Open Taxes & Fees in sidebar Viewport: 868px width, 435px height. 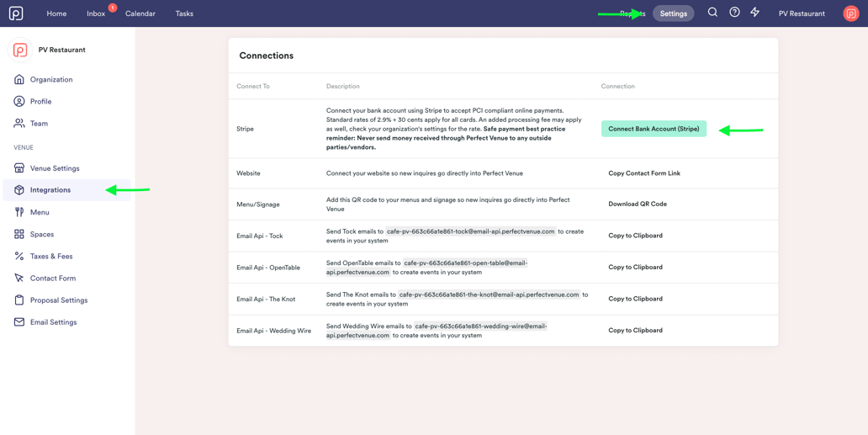tap(51, 257)
